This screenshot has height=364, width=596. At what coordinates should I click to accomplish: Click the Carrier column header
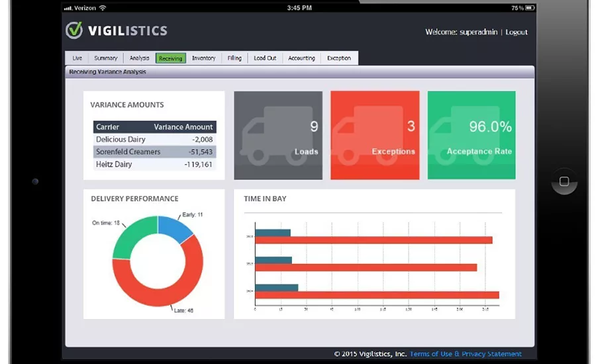click(107, 127)
